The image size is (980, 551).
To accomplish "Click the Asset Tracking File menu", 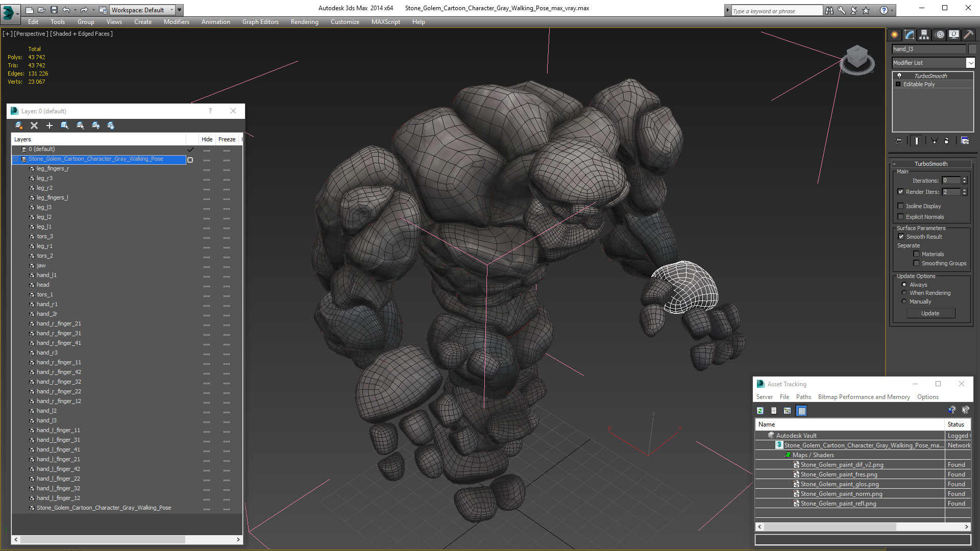I will pos(784,396).
